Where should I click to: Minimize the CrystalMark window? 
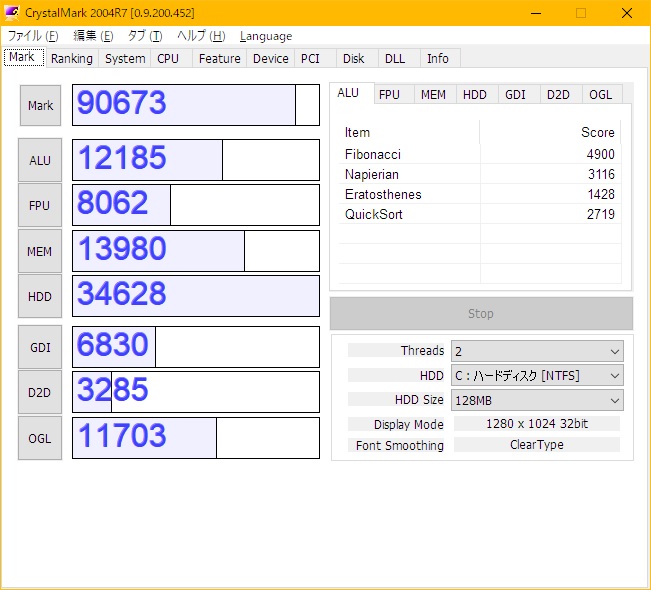pos(536,13)
